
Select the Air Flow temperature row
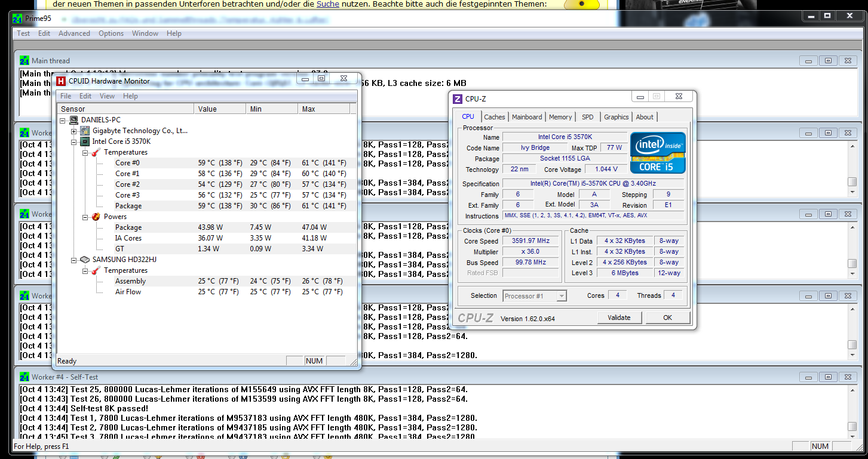(207, 292)
